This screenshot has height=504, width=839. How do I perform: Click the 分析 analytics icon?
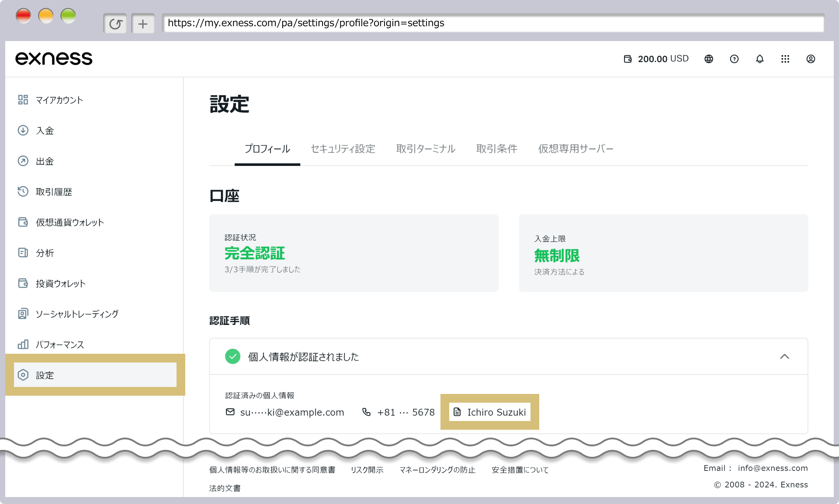pyautogui.click(x=23, y=253)
